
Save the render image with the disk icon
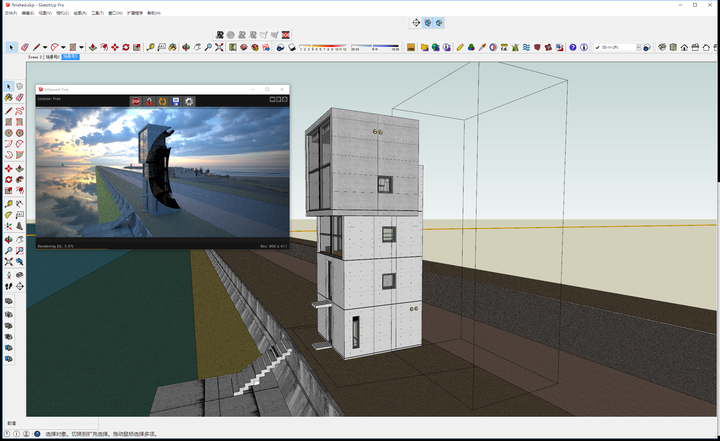point(175,101)
